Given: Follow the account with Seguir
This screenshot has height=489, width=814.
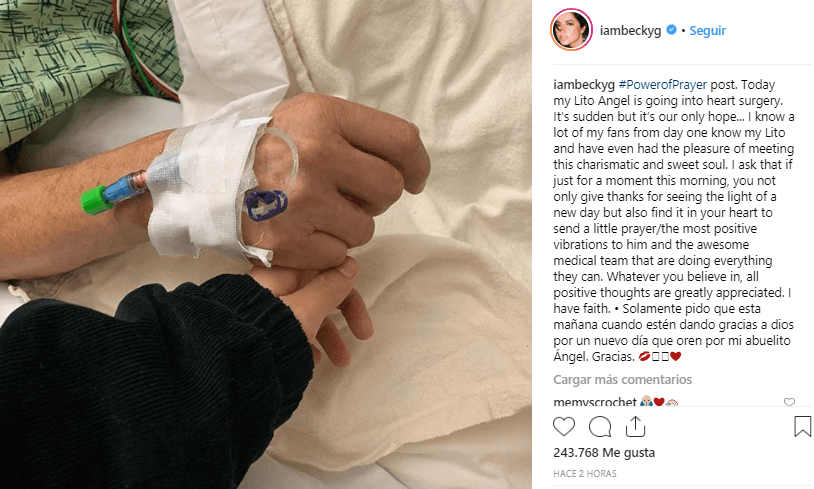Looking at the screenshot, I should pos(707,31).
